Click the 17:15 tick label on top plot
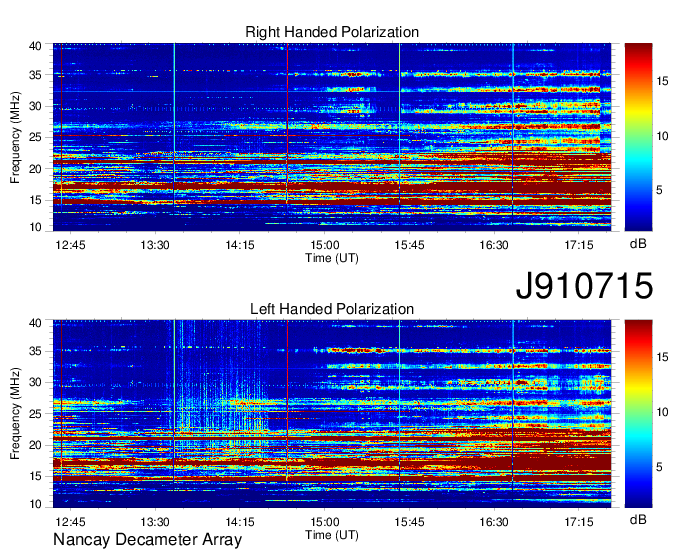 (579, 245)
